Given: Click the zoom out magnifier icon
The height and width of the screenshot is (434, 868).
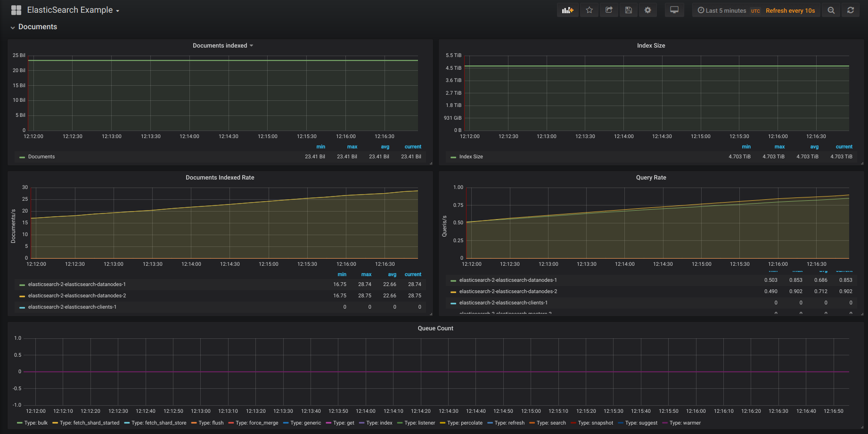Looking at the screenshot, I should tap(831, 10).
